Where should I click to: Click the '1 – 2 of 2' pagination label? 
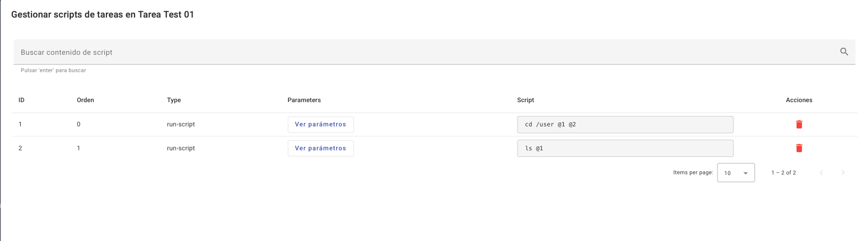pyautogui.click(x=783, y=173)
